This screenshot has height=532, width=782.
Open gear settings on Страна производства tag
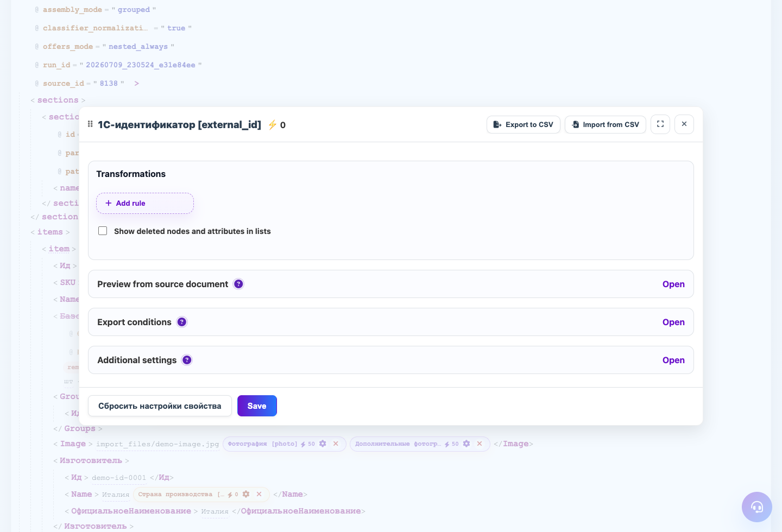click(x=246, y=494)
